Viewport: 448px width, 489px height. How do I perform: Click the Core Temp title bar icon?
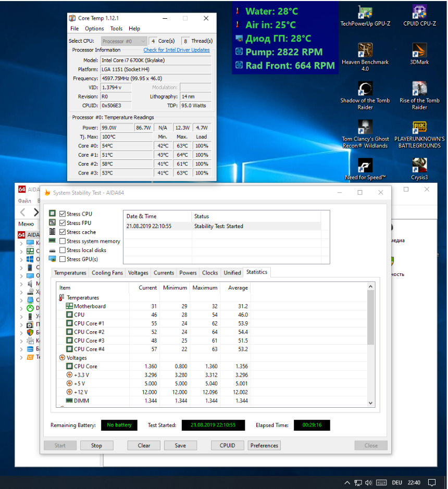(72, 18)
